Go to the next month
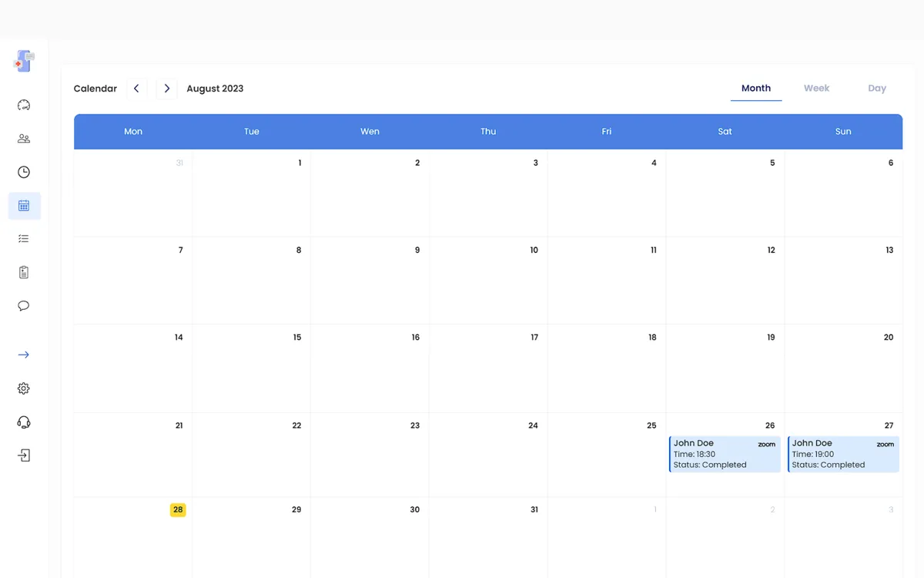924x578 pixels. coord(166,89)
